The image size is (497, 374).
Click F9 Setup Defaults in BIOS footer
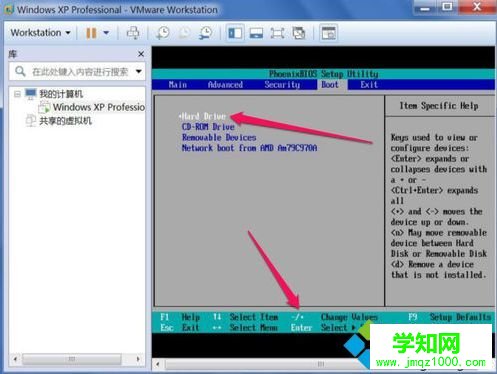[450, 317]
